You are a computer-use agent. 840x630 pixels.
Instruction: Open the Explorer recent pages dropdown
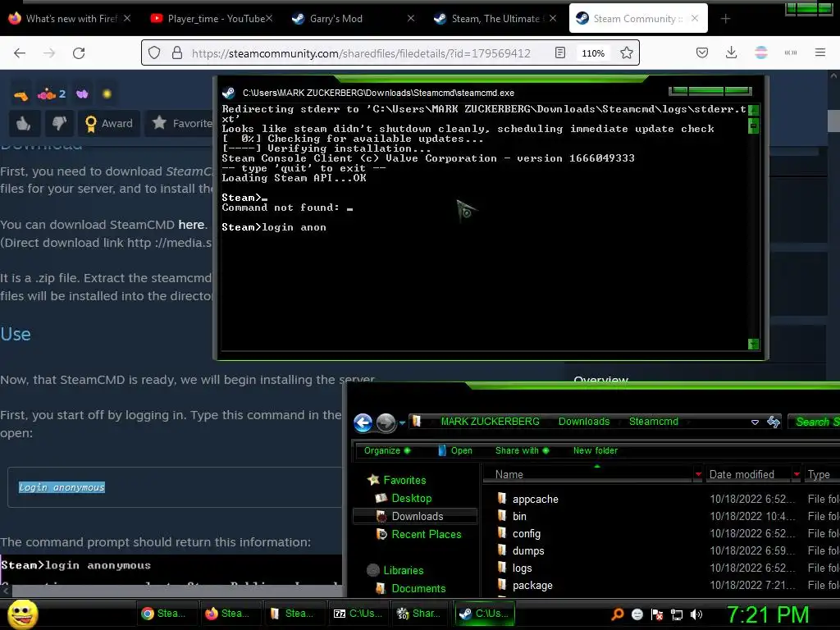pos(402,423)
